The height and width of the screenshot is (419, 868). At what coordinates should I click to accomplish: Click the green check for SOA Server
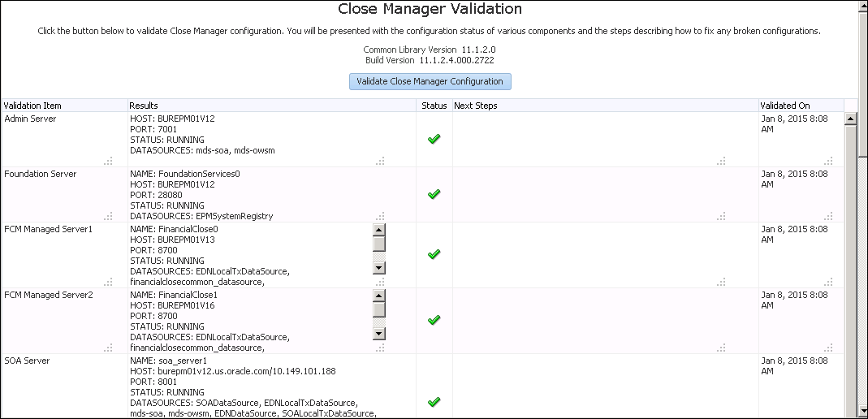[434, 402]
